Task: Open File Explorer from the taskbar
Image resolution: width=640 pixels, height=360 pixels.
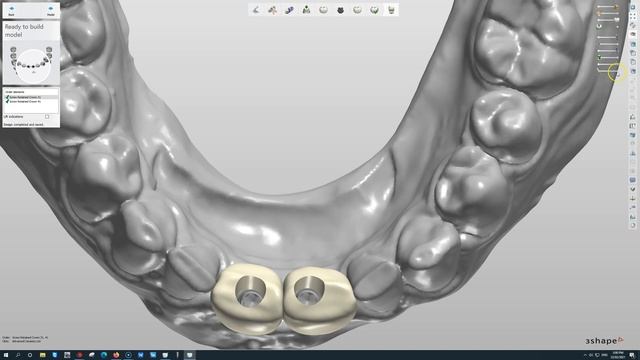Action: [x=42, y=355]
